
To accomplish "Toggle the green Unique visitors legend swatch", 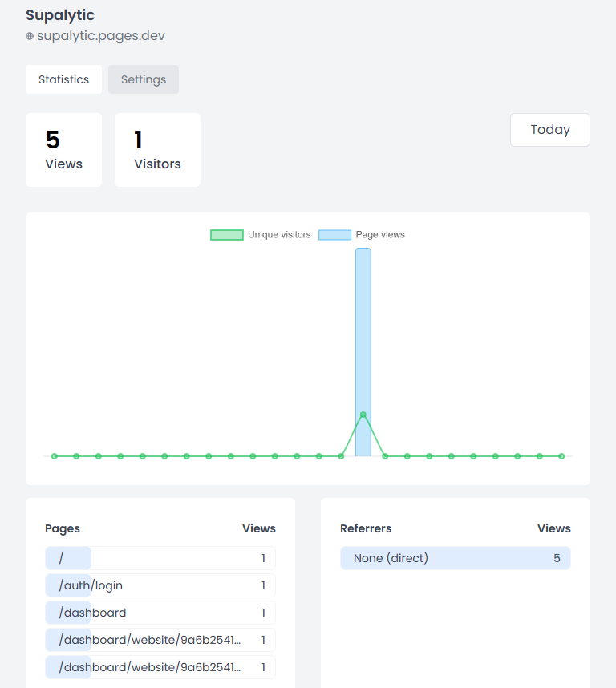I will (x=226, y=235).
